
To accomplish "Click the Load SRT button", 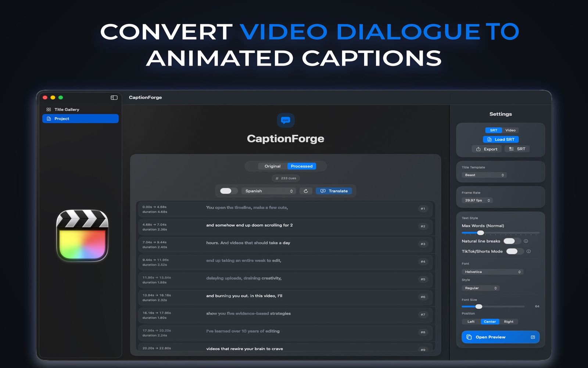I will coord(501,139).
